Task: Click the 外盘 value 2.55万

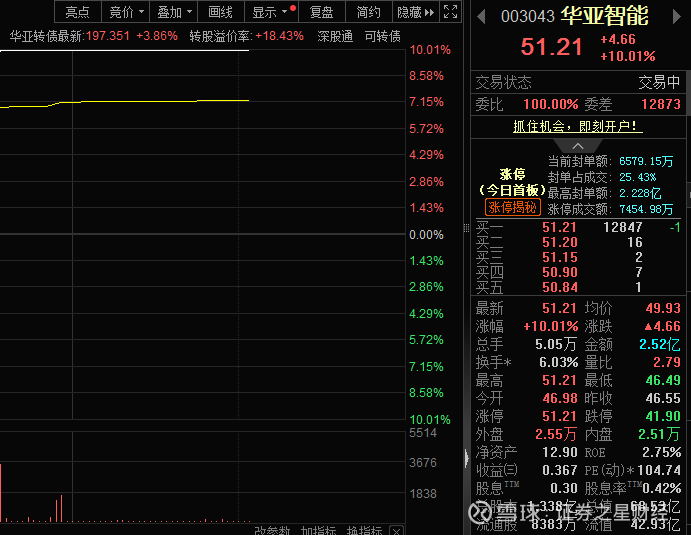Action: (x=556, y=434)
